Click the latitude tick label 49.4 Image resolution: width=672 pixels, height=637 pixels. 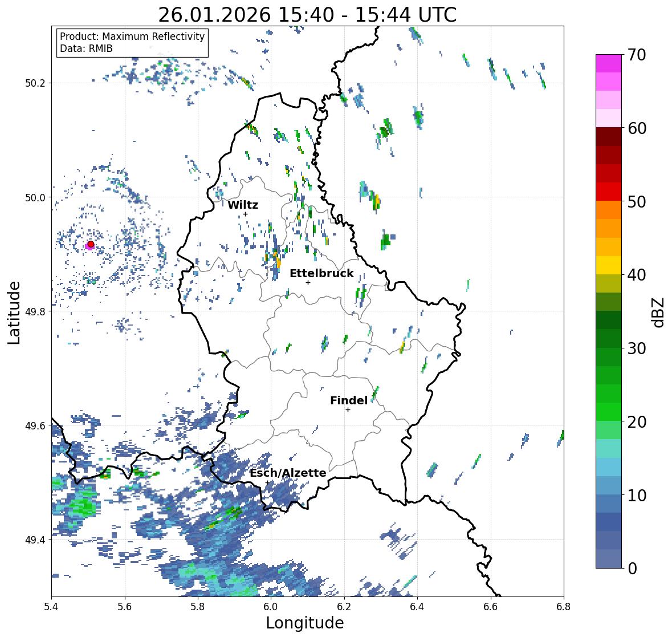35,540
